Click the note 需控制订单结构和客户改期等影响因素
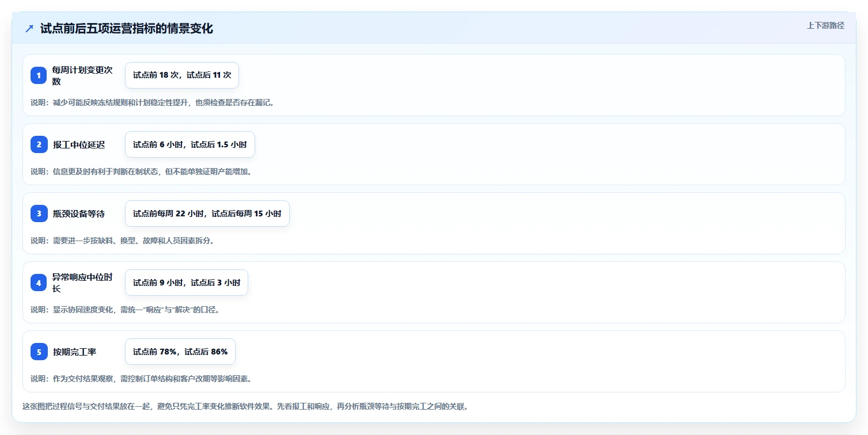The width and height of the screenshot is (868, 435). [141, 379]
